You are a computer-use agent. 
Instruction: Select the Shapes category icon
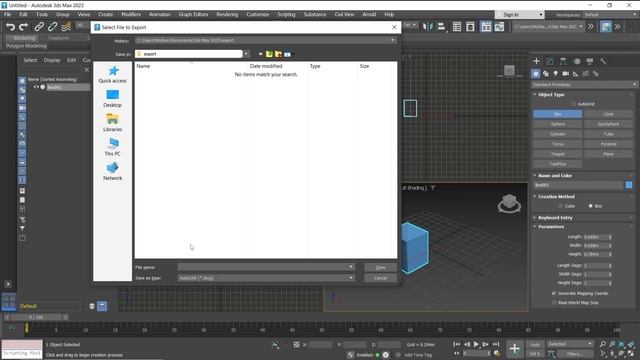click(x=546, y=73)
